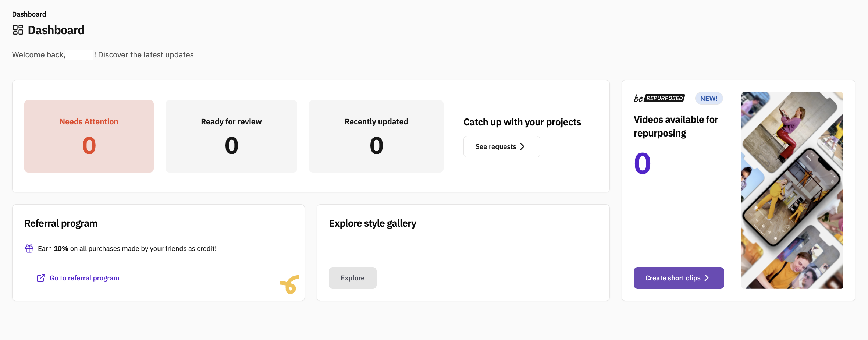Click the Earn 10% on all purchases text
The image size is (868, 340).
[x=127, y=249]
